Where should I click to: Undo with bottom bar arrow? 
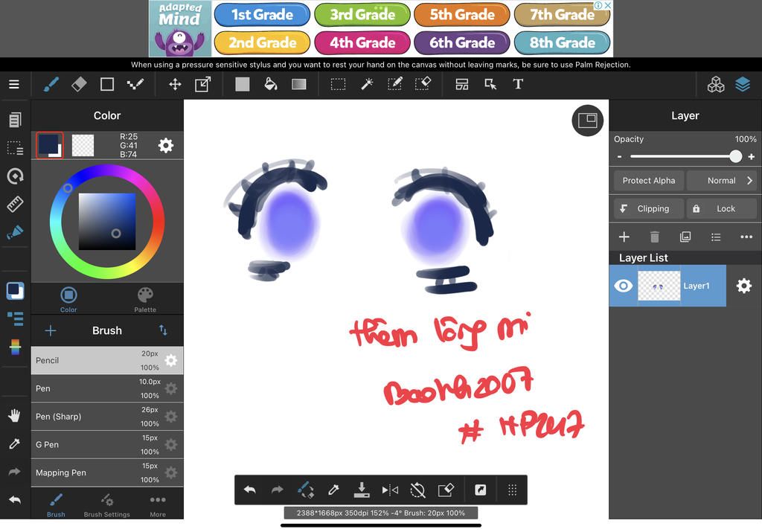pos(250,490)
